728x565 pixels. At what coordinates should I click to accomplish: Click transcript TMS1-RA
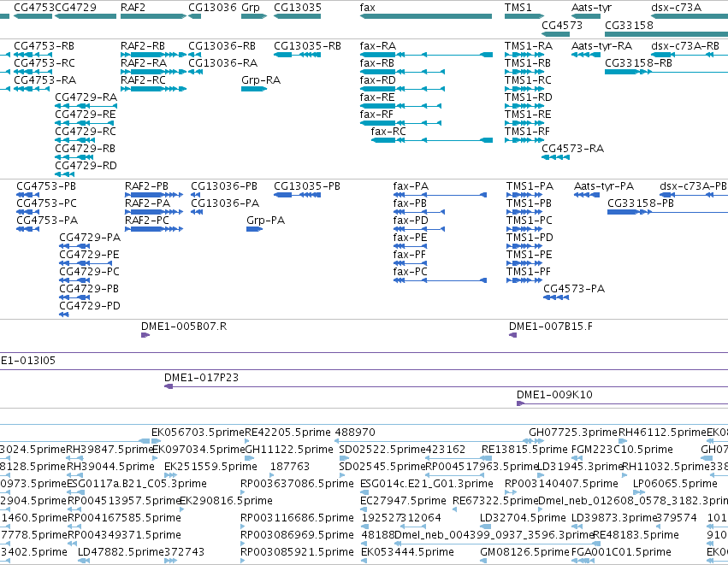(524, 55)
